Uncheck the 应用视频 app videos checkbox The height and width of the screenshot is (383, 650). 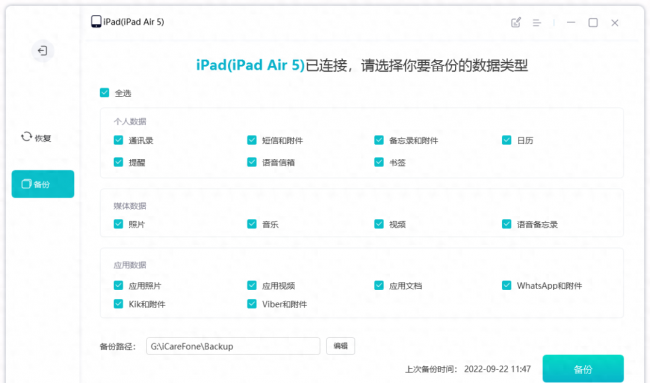[x=252, y=285]
